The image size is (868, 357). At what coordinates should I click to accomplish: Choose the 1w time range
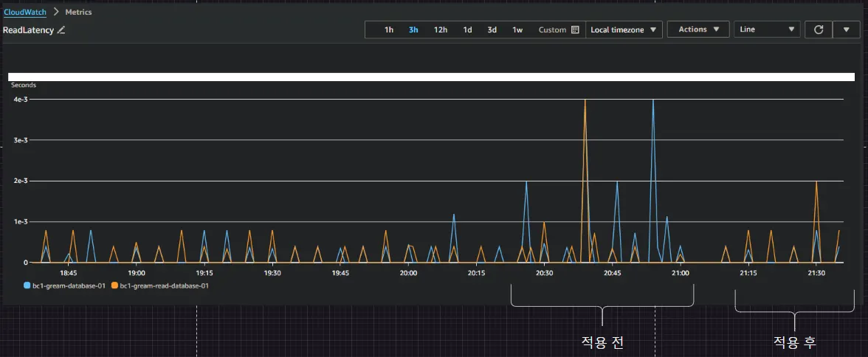(517, 30)
